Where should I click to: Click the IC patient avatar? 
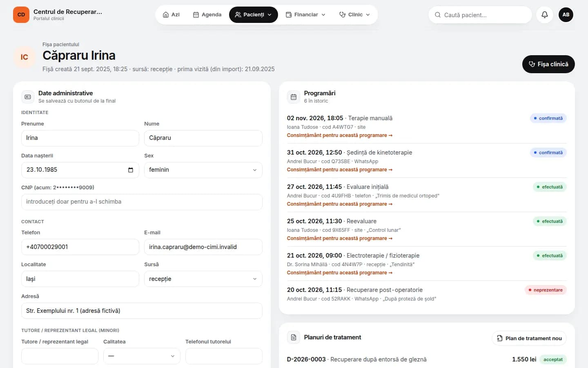[24, 57]
